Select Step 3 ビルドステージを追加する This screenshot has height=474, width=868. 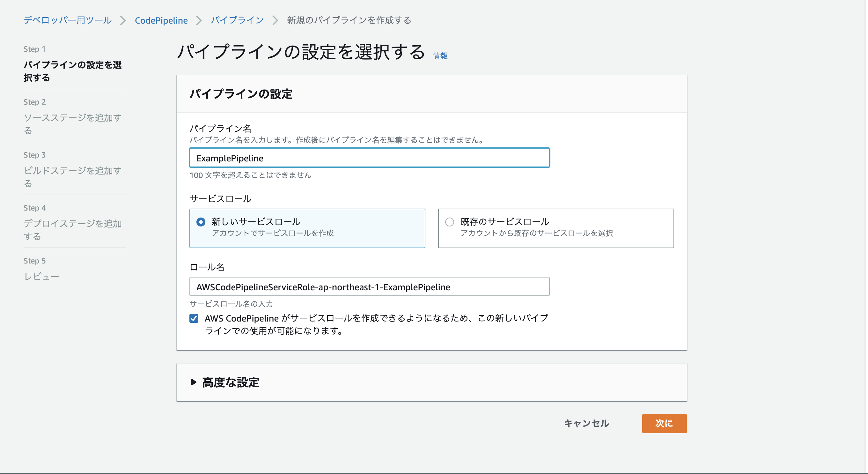(x=72, y=176)
